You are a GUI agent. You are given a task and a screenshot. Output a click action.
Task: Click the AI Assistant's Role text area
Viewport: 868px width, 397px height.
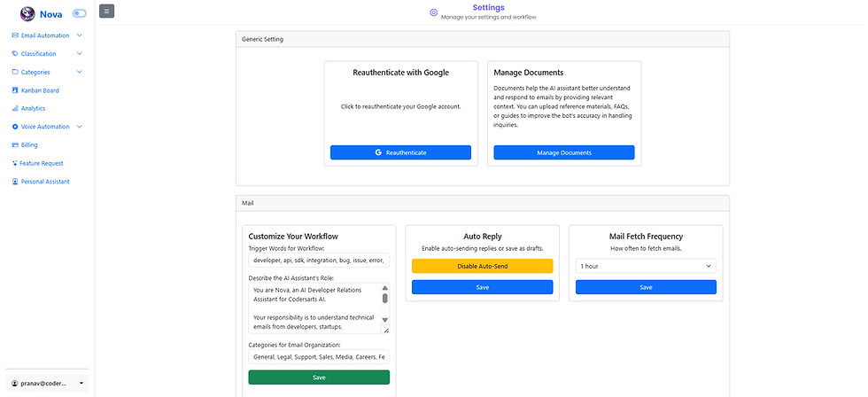(319, 308)
